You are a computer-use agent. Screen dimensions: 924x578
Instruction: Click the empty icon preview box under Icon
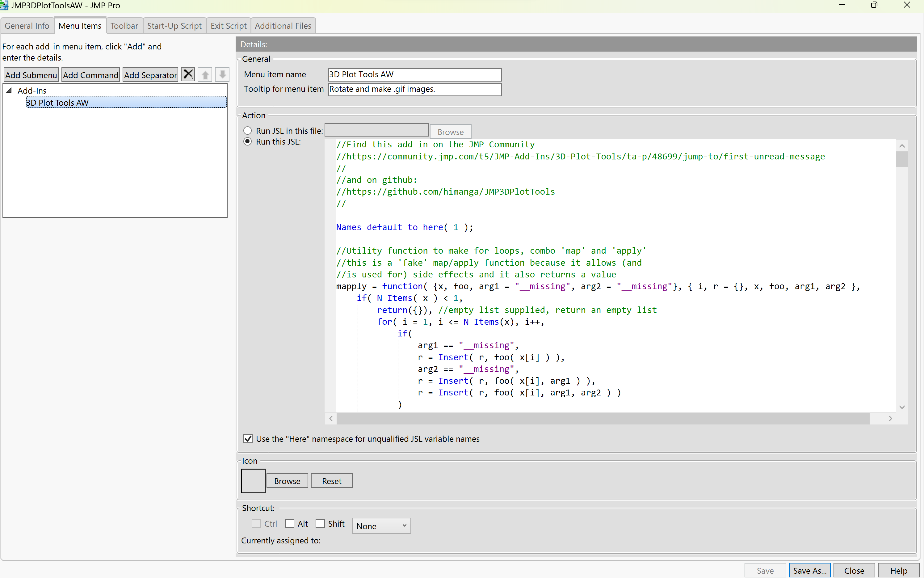[x=253, y=480]
